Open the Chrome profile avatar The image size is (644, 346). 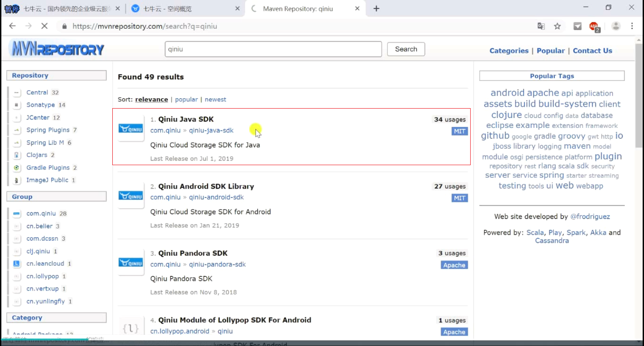pyautogui.click(x=616, y=26)
